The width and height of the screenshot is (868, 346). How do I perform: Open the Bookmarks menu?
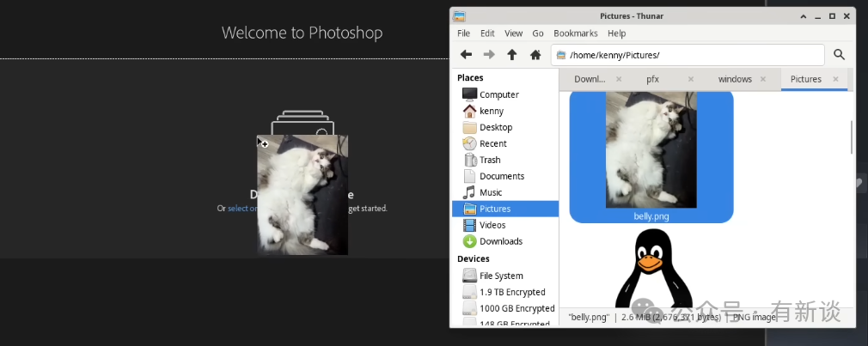click(574, 33)
